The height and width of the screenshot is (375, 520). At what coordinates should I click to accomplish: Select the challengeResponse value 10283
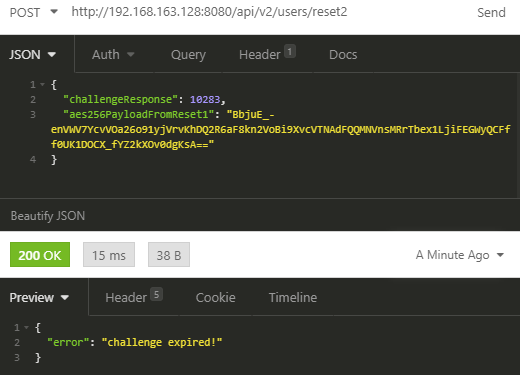click(x=205, y=99)
